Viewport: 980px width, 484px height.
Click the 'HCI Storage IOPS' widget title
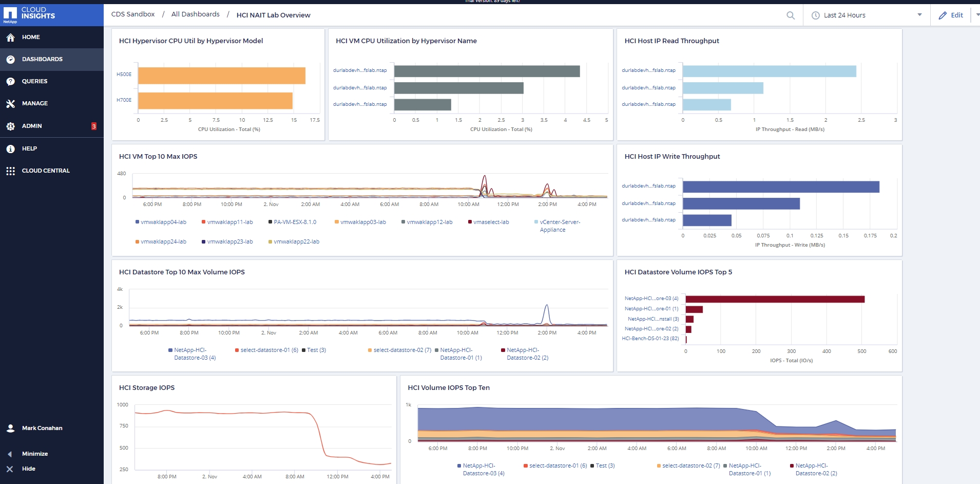click(x=147, y=388)
